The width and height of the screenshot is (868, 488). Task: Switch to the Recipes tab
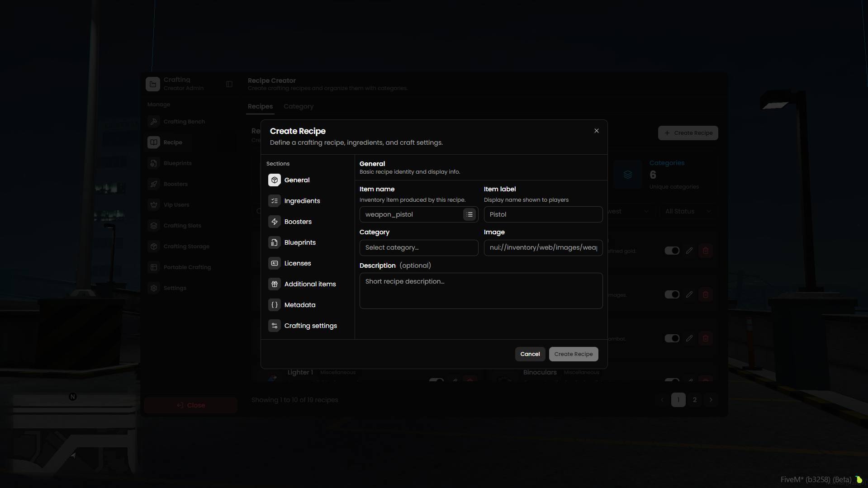[x=261, y=106]
